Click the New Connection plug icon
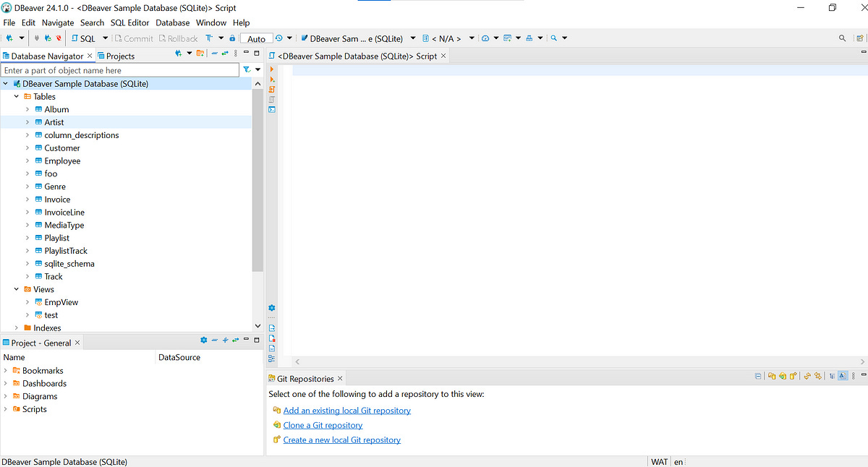 point(9,38)
